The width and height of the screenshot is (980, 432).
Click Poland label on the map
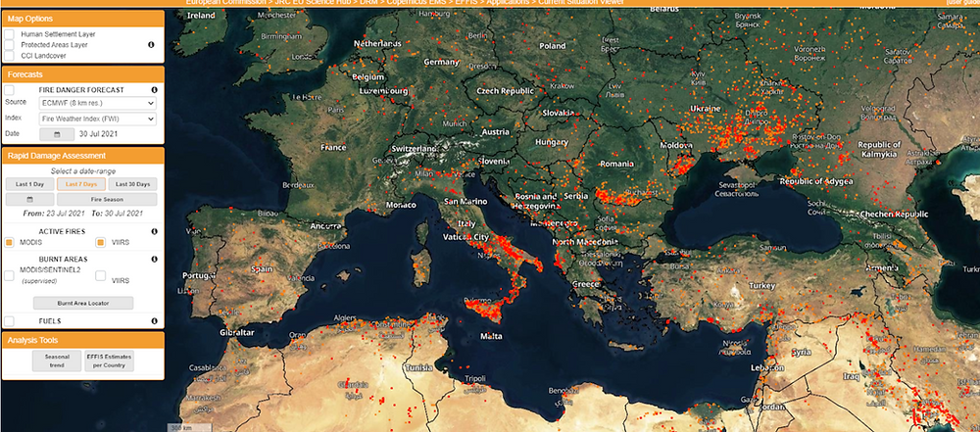point(553,46)
